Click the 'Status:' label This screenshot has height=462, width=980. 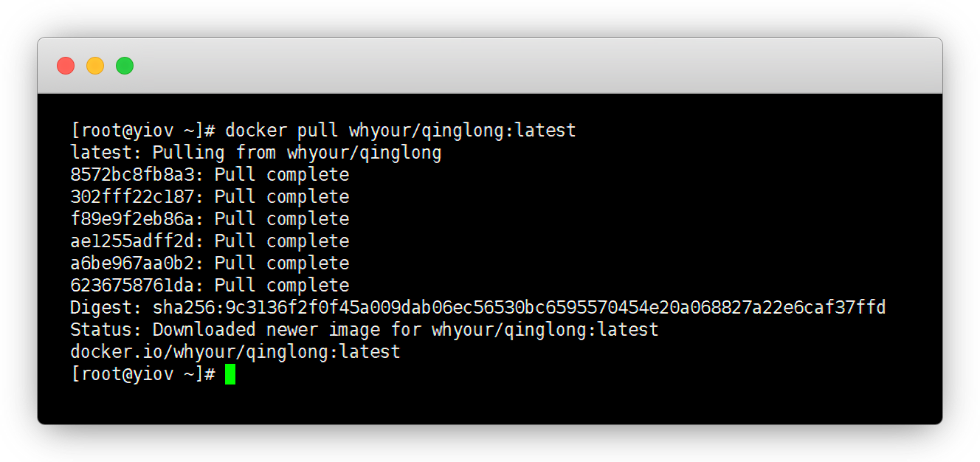(x=106, y=330)
